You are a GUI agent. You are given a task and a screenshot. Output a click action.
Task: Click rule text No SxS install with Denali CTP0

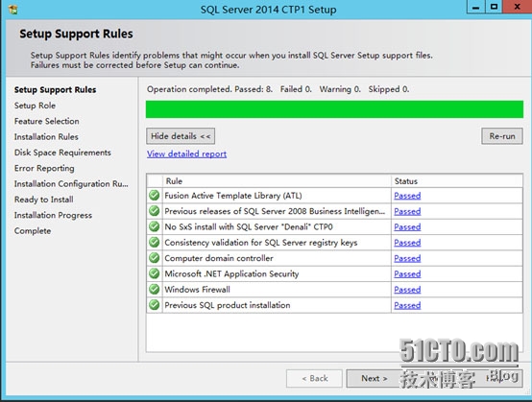click(x=249, y=226)
